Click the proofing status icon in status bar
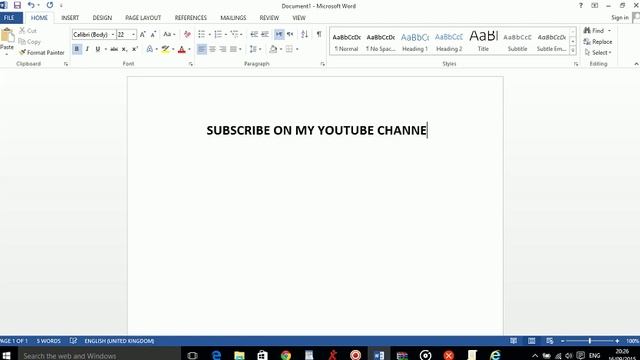Image resolution: width=640 pixels, height=360 pixels. pos(73,341)
